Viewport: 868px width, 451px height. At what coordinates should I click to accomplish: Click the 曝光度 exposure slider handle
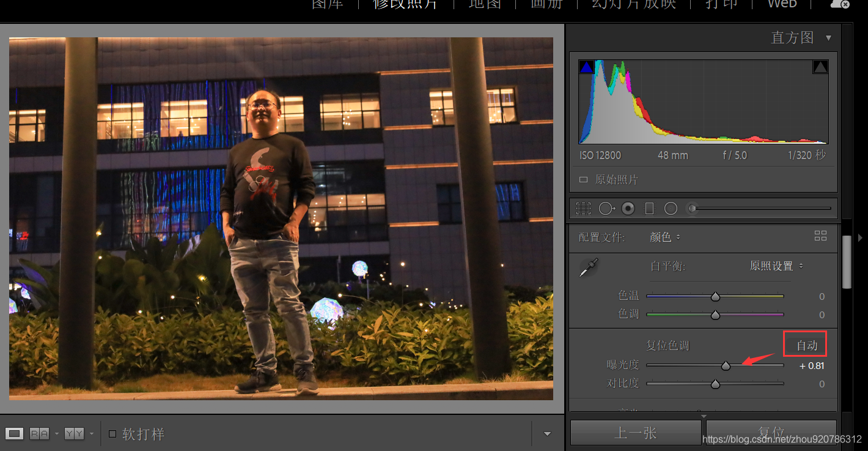[726, 366]
